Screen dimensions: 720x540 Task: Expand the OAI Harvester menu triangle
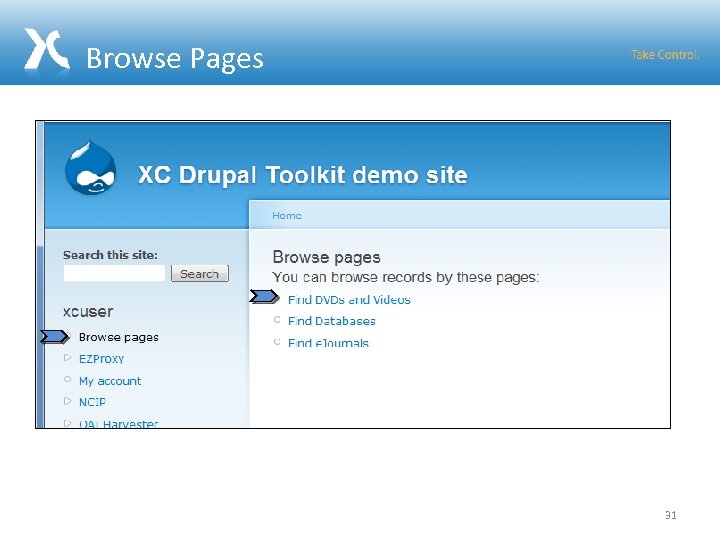[68, 423]
